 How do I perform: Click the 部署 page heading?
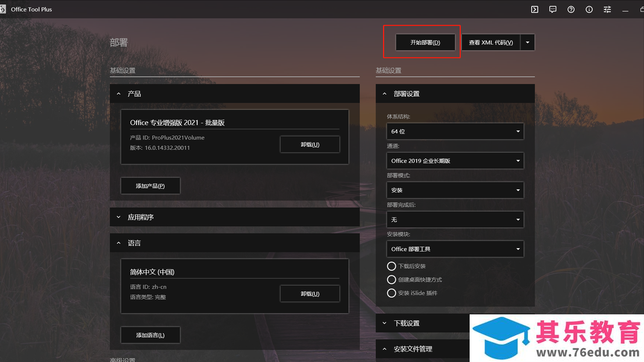click(x=119, y=42)
